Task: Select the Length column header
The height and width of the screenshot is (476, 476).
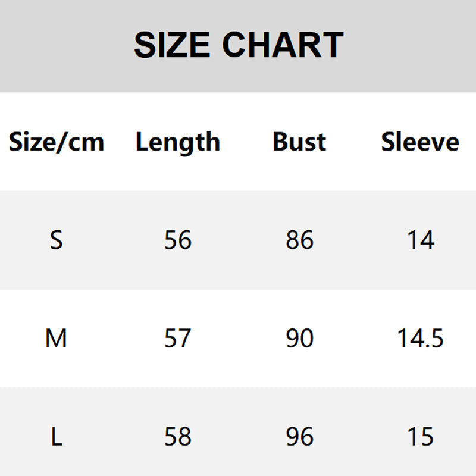Action: 178,142
